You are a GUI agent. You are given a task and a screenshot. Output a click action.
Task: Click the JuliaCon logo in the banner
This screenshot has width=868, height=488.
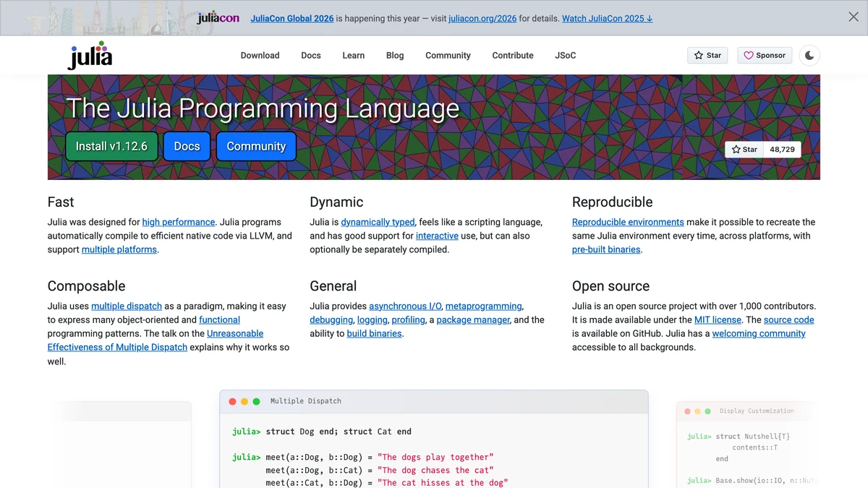coord(218,18)
